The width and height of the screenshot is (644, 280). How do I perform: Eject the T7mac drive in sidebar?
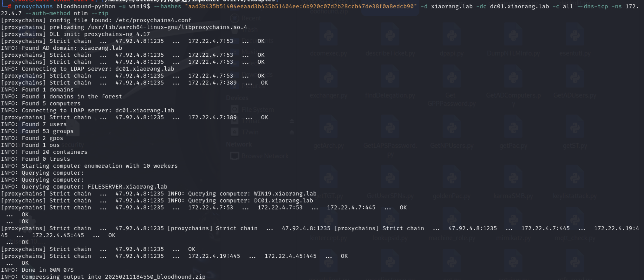click(291, 121)
